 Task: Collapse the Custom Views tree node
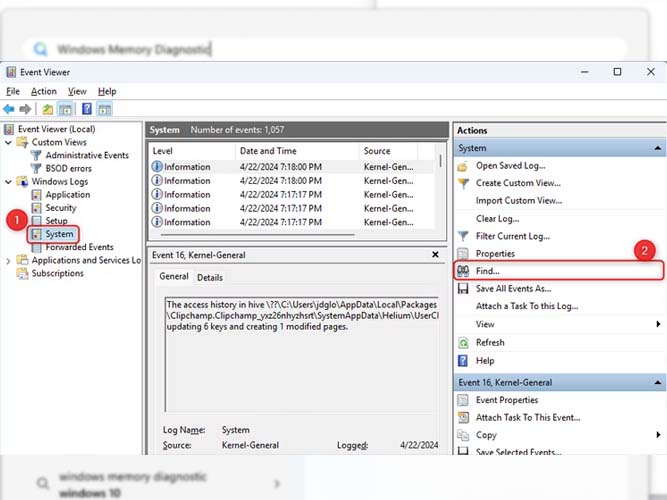click(9, 143)
